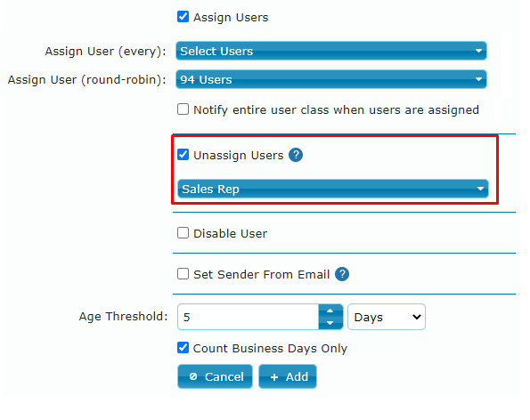Increase Age Threshold with the up arrow
The height and width of the screenshot is (420, 530).
(330, 311)
